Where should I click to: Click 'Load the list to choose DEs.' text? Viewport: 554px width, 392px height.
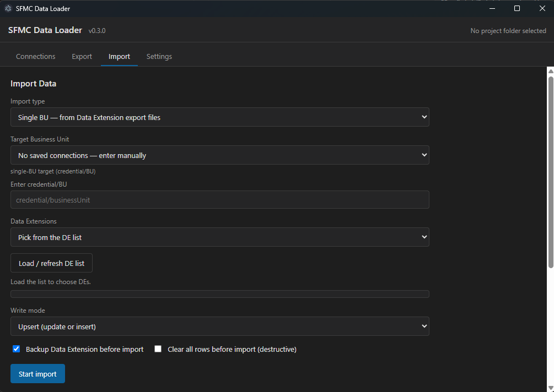pos(51,282)
